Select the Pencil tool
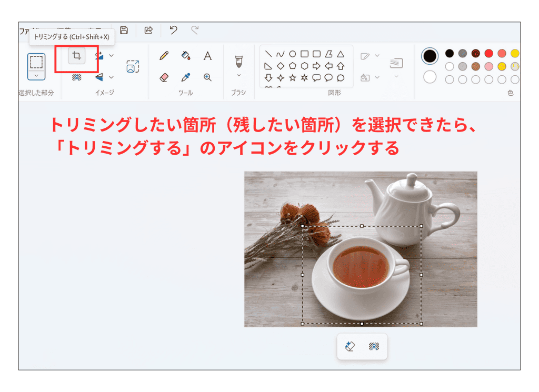539x392 pixels. [x=163, y=55]
